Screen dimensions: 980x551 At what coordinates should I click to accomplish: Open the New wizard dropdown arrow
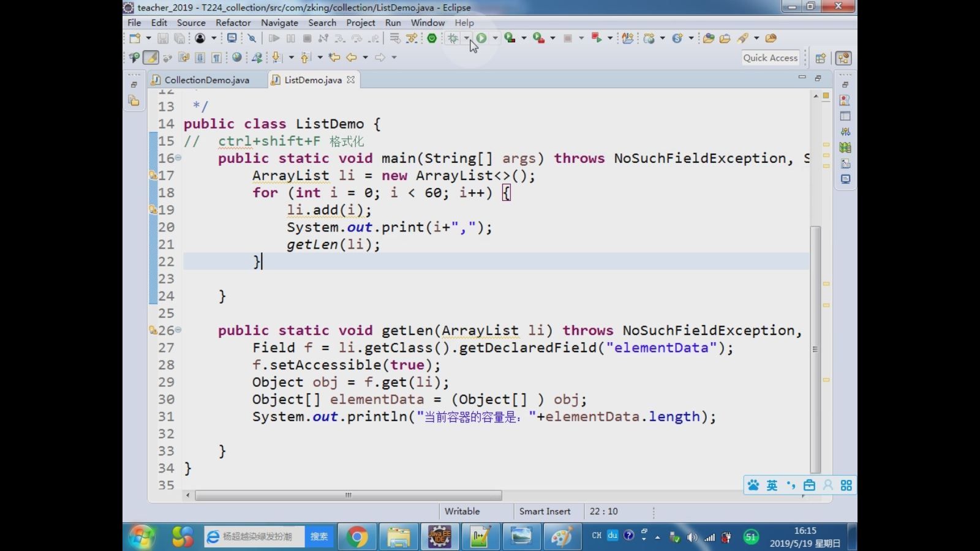tap(148, 38)
